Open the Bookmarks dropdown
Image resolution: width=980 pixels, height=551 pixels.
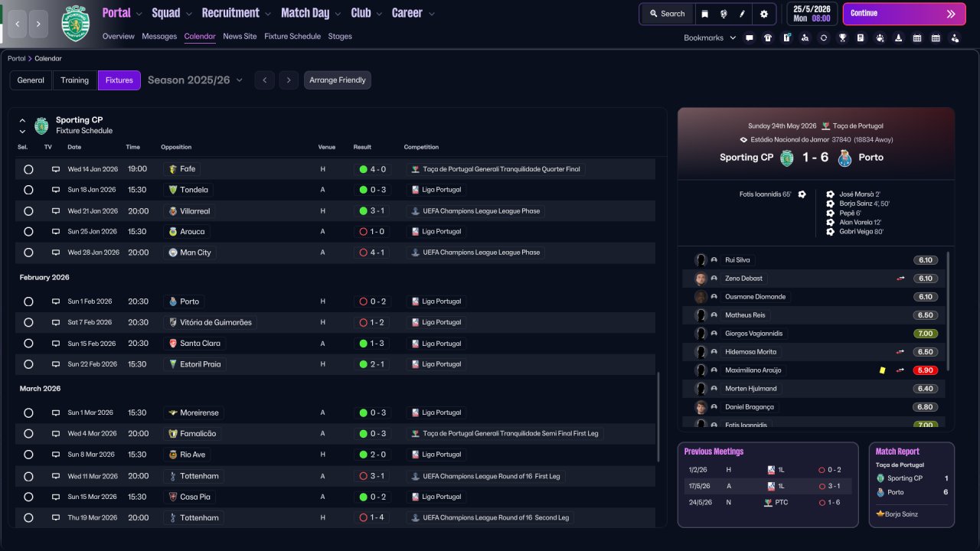point(710,37)
